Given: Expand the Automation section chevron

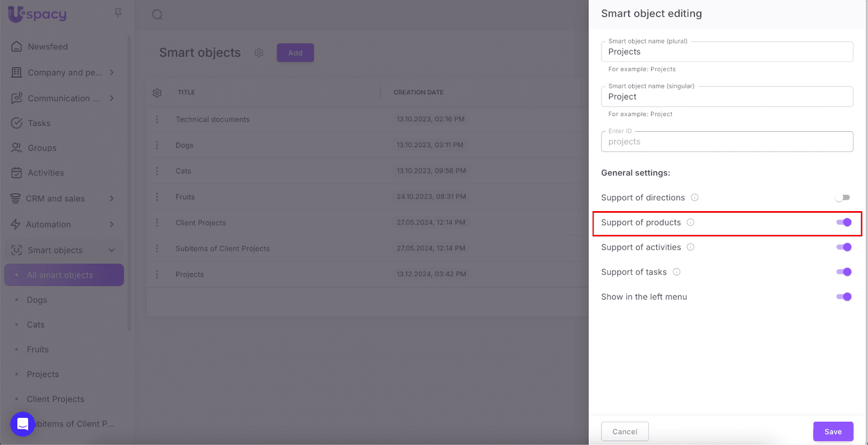Looking at the screenshot, I should point(112,225).
